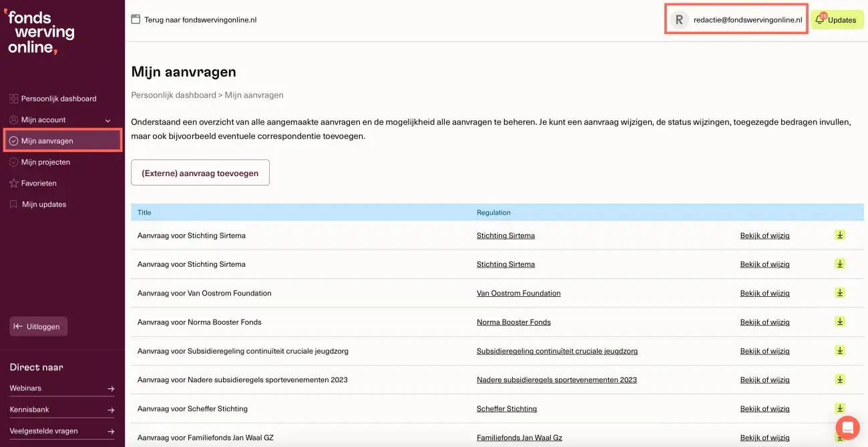The image size is (868, 447).
Task: Download the first Stichting Sirtema aanvraag
Action: [839, 235]
